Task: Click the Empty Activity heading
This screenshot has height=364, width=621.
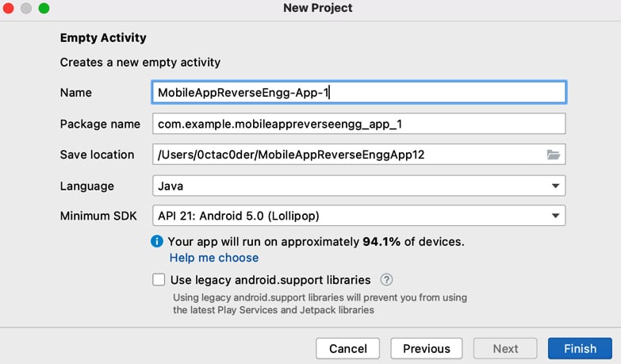Action: (x=103, y=37)
